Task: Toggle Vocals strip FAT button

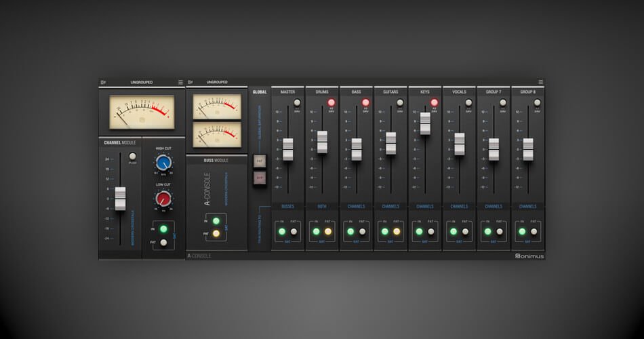Action: [465, 232]
